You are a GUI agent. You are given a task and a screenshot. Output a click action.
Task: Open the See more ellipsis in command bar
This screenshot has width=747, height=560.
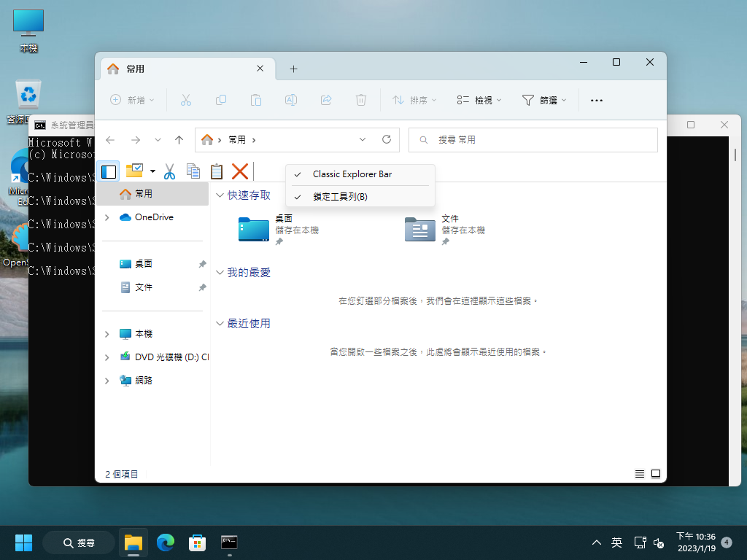tap(596, 100)
